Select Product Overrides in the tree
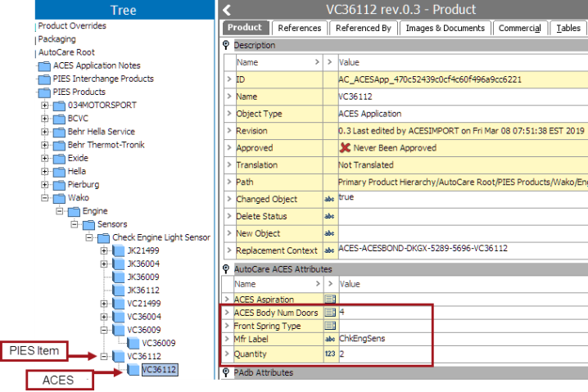 72,26
